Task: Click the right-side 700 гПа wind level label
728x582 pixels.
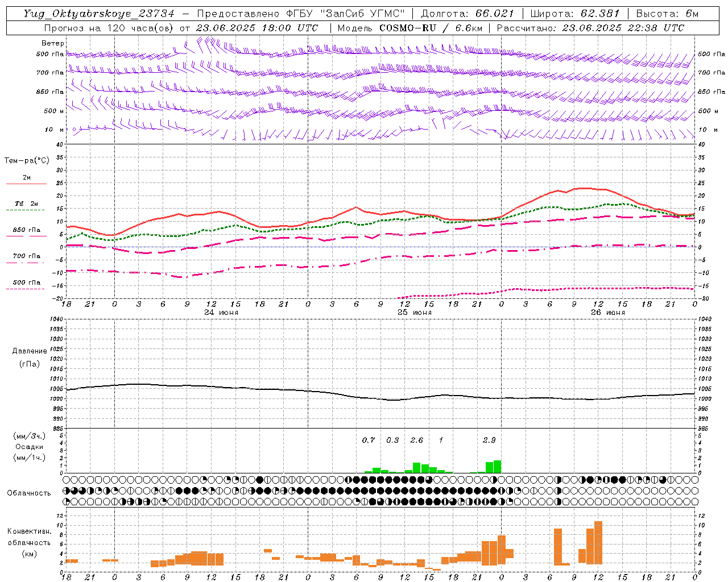Action: (712, 73)
